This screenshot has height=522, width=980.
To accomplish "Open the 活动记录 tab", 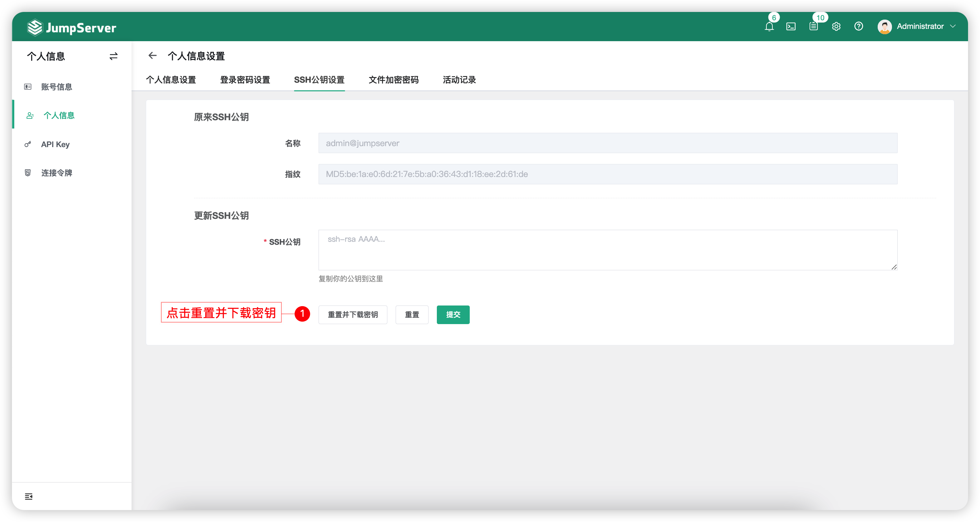I will pos(459,80).
